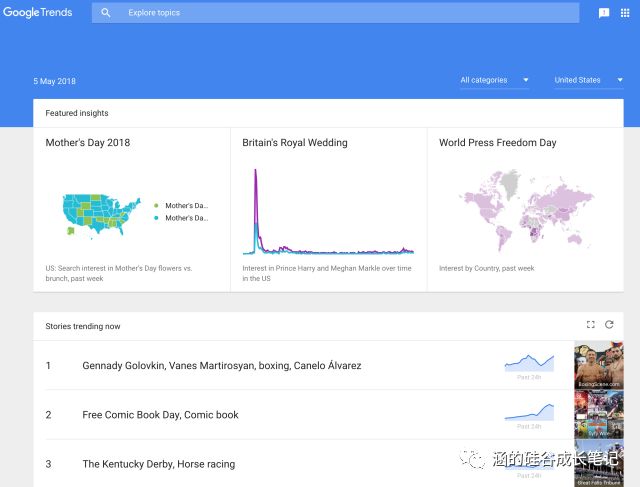Image resolution: width=640 pixels, height=487 pixels.
Task: Click the BoxingScene.com story thumbnail
Action: [599, 365]
